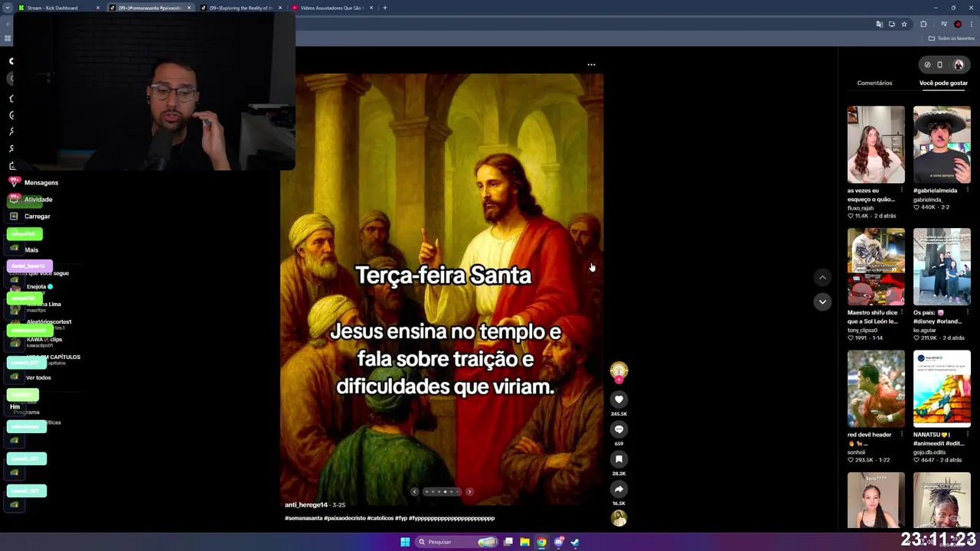Open the Chrome profile avatar
Image resolution: width=980 pixels, height=551 pixels.
958,24
